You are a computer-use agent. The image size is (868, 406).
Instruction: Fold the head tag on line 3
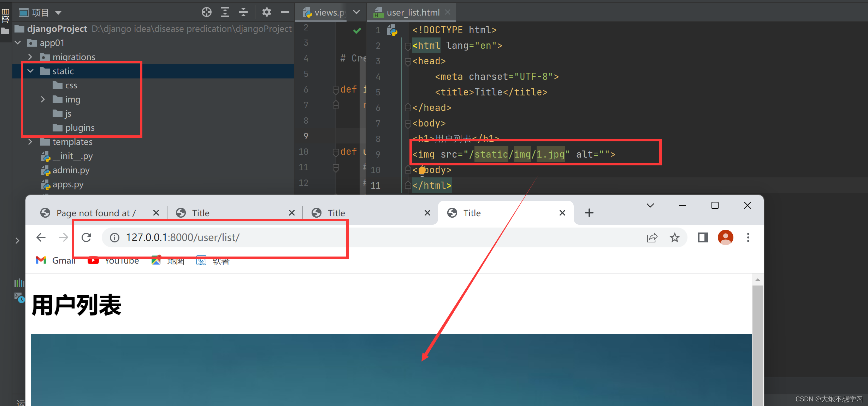point(407,61)
